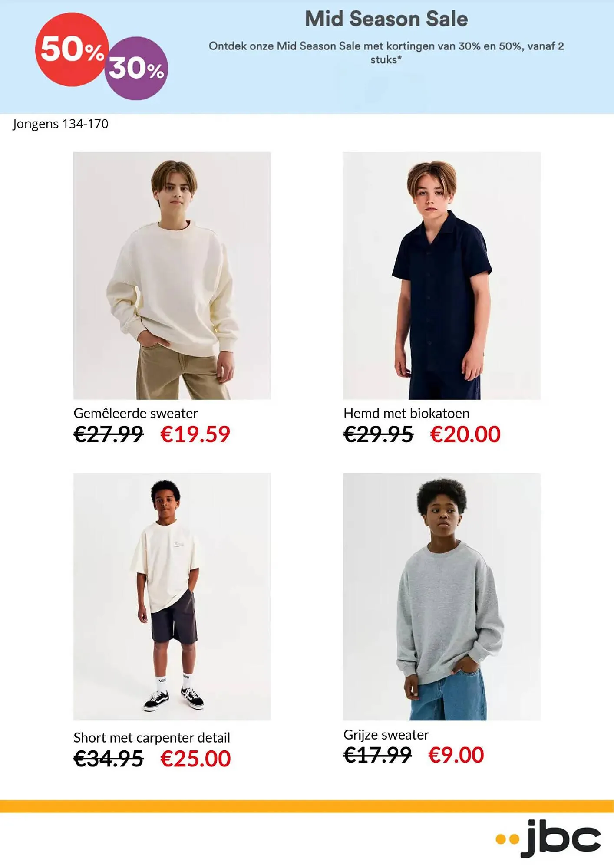Click the Mid Season Sale heading

point(386,19)
